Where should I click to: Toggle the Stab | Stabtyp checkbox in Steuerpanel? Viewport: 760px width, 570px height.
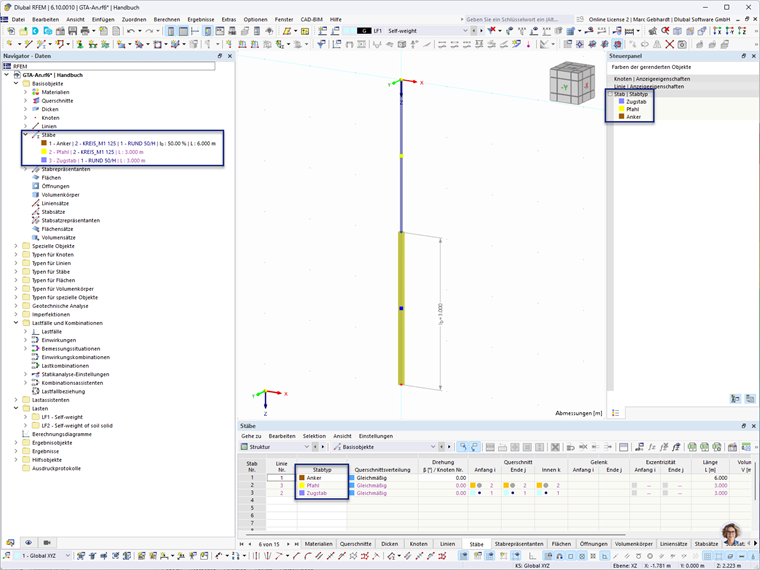(611, 94)
